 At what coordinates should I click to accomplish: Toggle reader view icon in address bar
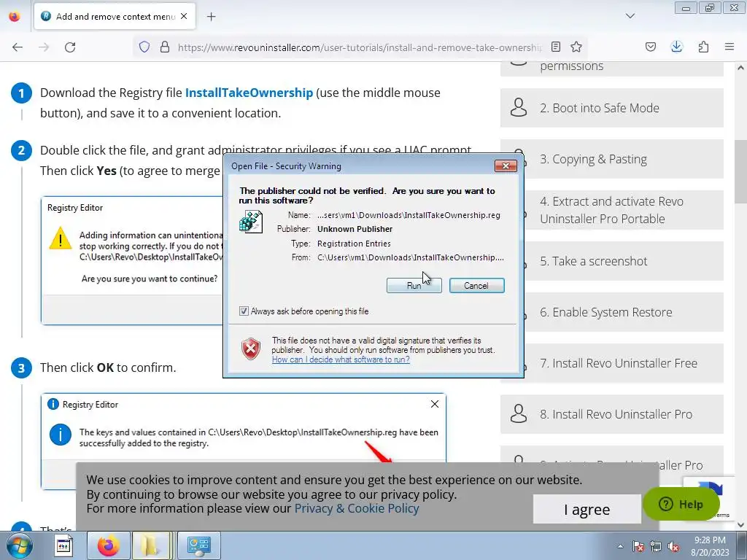(555, 47)
